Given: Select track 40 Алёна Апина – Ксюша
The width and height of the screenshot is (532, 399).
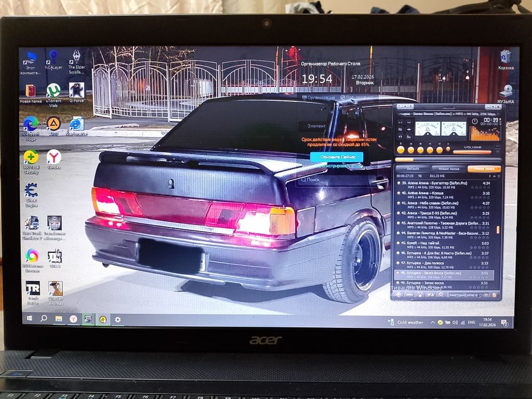Looking at the screenshot, I should coord(444,195).
